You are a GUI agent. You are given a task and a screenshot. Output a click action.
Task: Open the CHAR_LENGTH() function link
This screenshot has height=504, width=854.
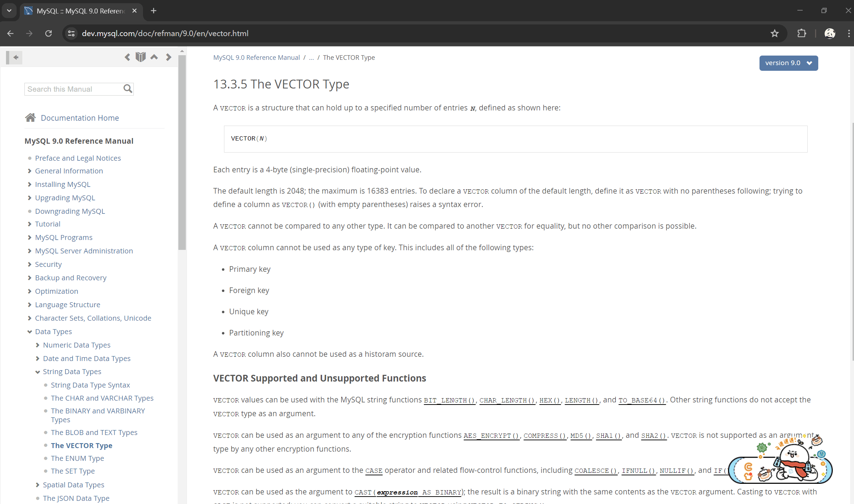tap(507, 400)
